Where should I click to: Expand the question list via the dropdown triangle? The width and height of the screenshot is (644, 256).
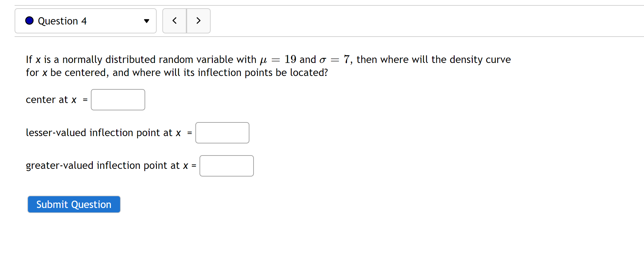click(x=146, y=21)
